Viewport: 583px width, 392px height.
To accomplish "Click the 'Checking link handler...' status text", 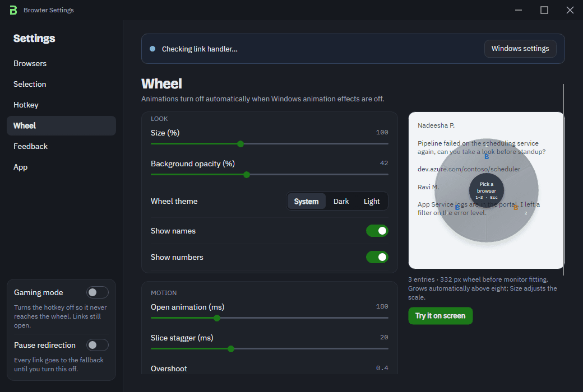I will click(200, 49).
